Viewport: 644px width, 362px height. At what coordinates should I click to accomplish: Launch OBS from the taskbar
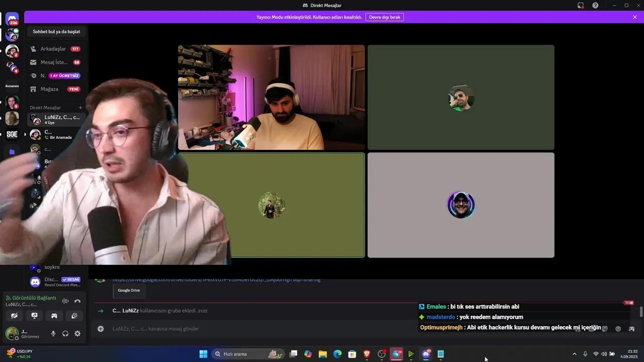pyautogui.click(x=382, y=354)
